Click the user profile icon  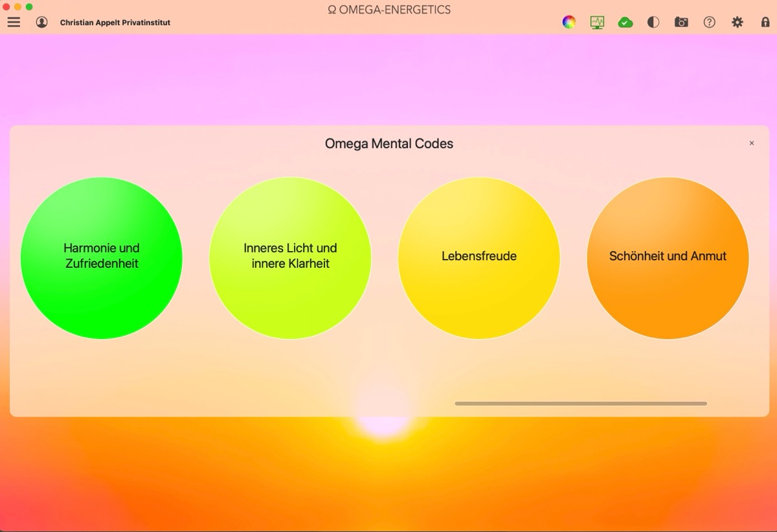pyautogui.click(x=41, y=22)
